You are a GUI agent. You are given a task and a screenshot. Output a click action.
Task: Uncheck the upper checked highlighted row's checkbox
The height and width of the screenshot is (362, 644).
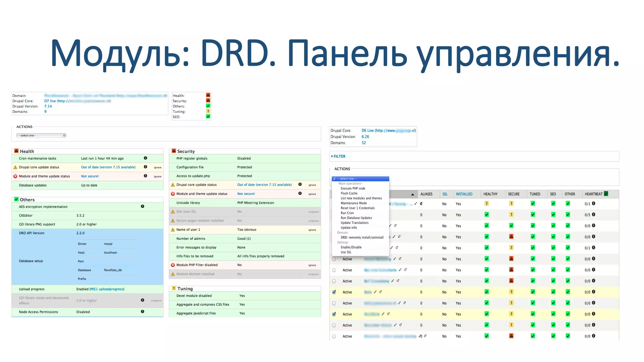pyautogui.click(x=334, y=292)
